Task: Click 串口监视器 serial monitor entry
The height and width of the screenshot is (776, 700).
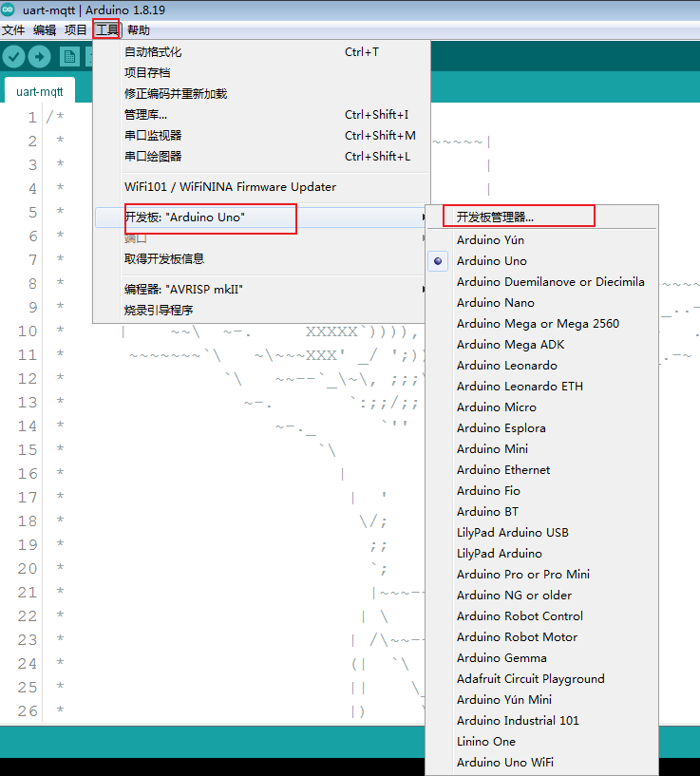Action: pyautogui.click(x=153, y=136)
